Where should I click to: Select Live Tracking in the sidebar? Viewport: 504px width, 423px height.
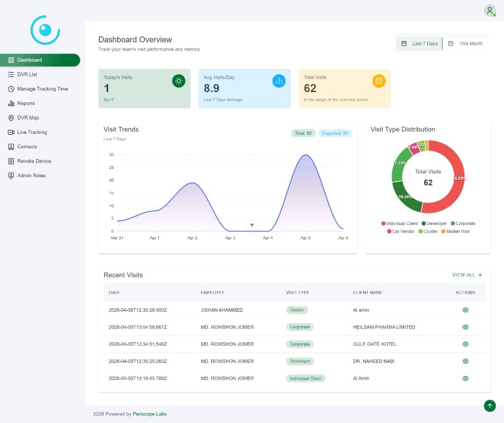(31, 132)
